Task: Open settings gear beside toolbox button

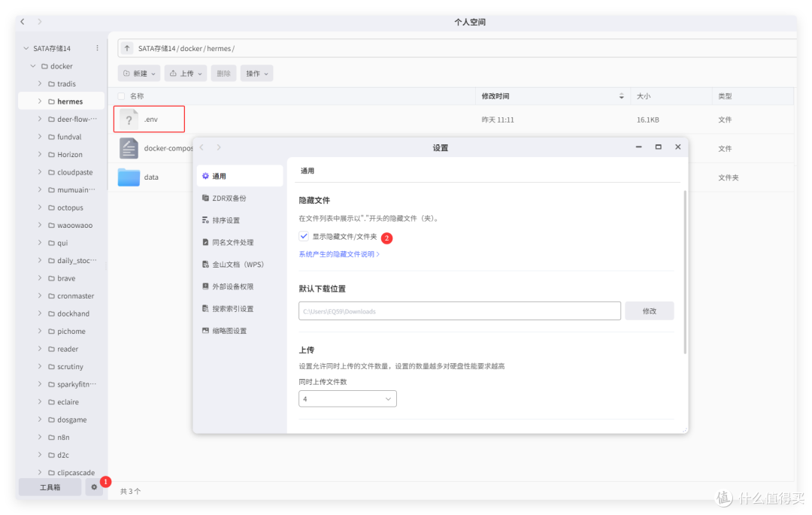Action: pyautogui.click(x=94, y=487)
